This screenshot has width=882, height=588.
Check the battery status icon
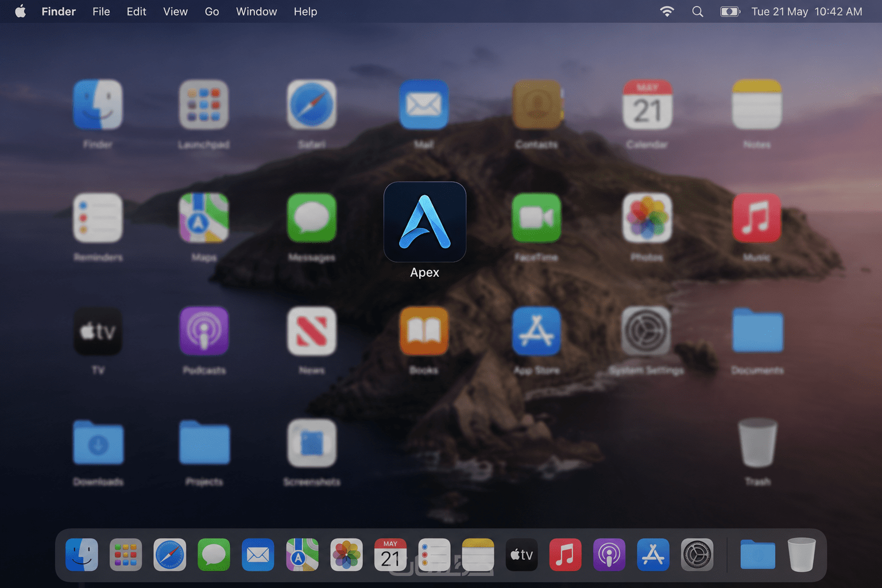click(730, 11)
